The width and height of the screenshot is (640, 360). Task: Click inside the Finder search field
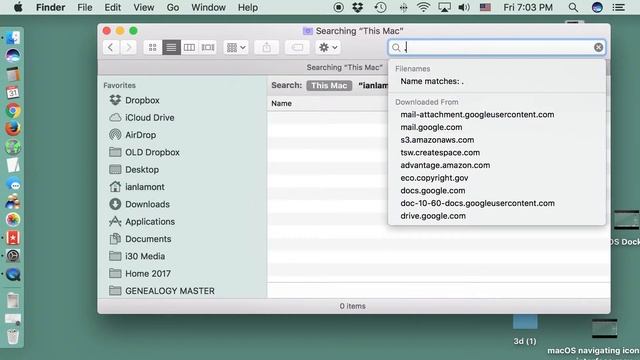click(496, 47)
